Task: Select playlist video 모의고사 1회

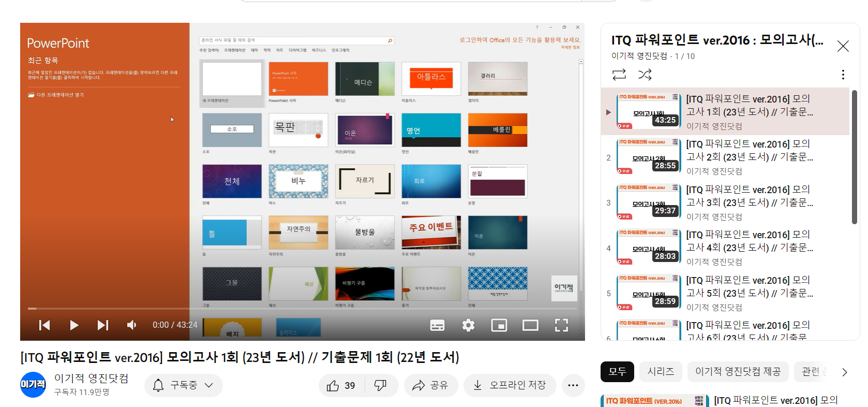Action: pyautogui.click(x=725, y=111)
